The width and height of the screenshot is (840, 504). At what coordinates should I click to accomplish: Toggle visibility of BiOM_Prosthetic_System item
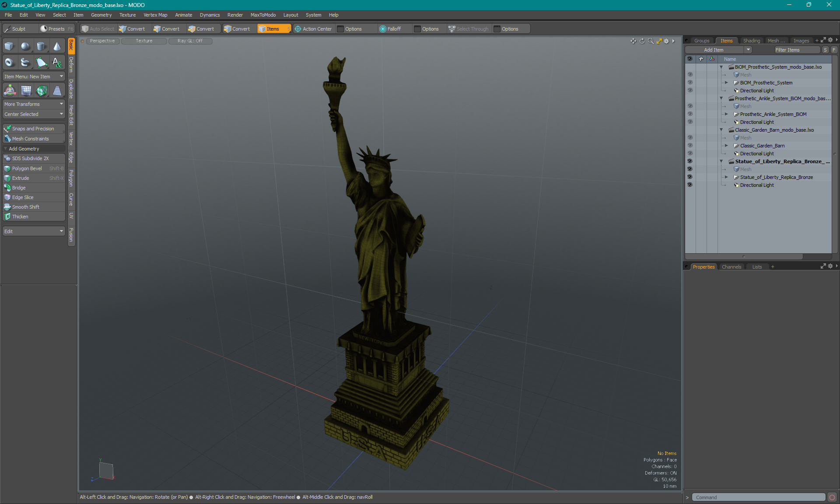point(690,83)
